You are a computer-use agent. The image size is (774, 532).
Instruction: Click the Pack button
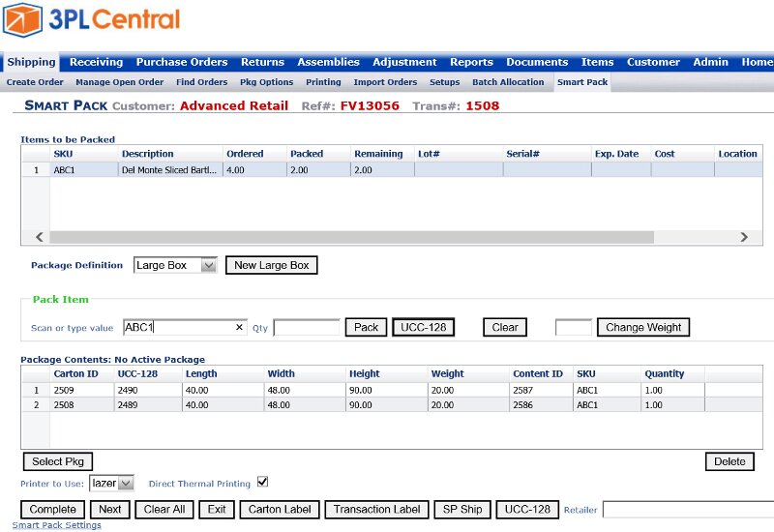point(366,328)
